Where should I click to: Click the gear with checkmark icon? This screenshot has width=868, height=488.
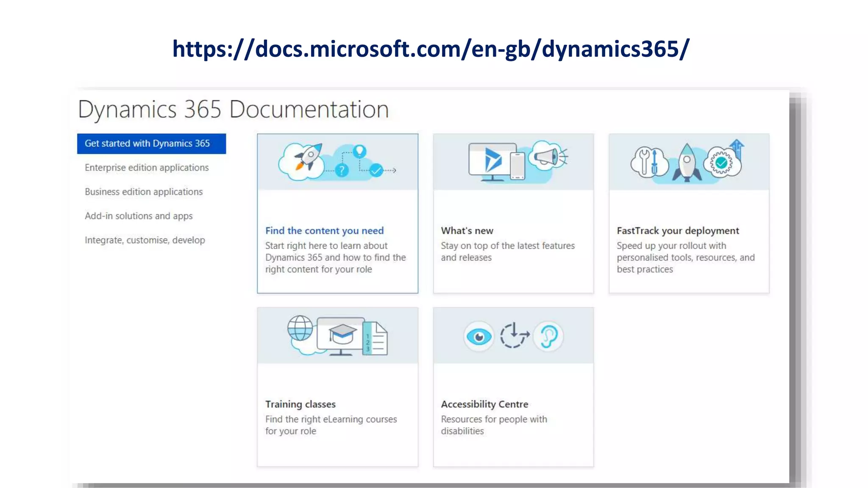pos(721,163)
